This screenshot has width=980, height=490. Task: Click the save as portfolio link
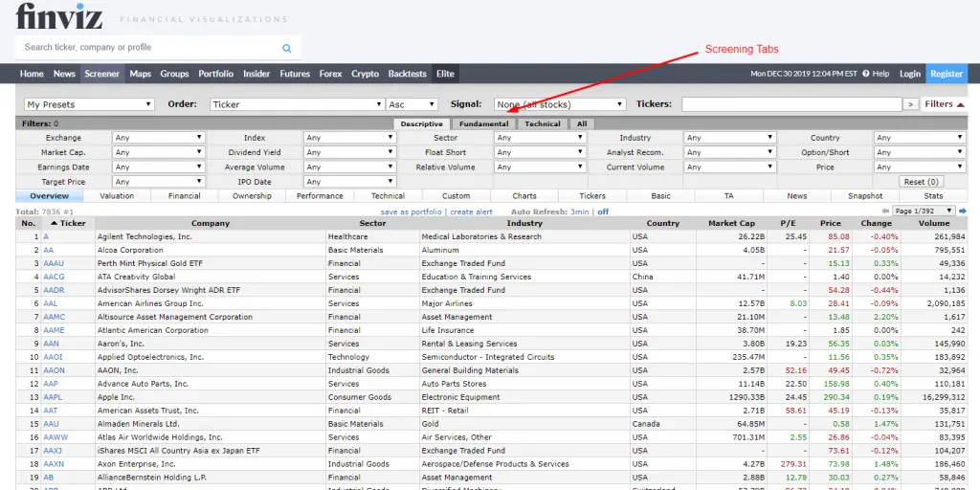pos(412,212)
